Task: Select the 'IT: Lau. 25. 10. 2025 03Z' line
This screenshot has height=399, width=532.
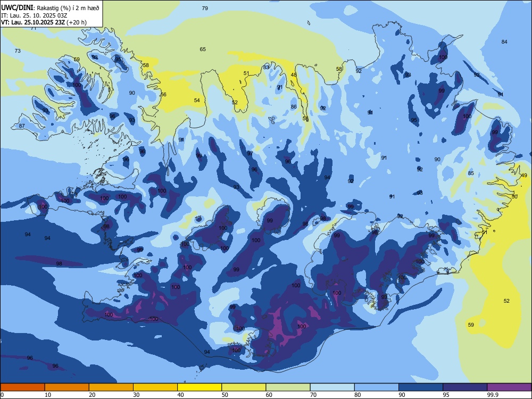Action: [34, 15]
